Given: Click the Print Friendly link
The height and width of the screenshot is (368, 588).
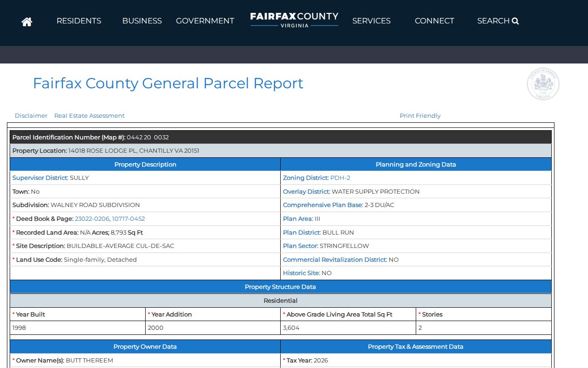Looking at the screenshot, I should pos(420,116).
